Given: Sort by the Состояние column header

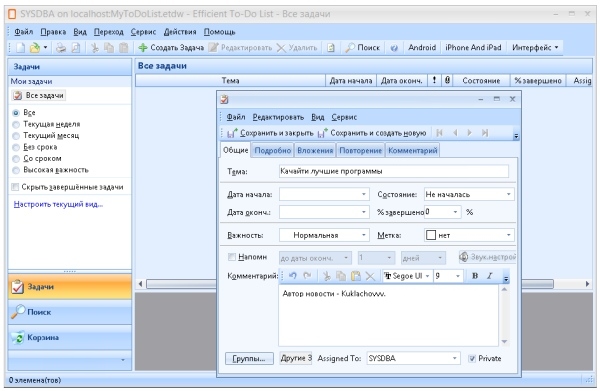Looking at the screenshot, I should [x=481, y=81].
